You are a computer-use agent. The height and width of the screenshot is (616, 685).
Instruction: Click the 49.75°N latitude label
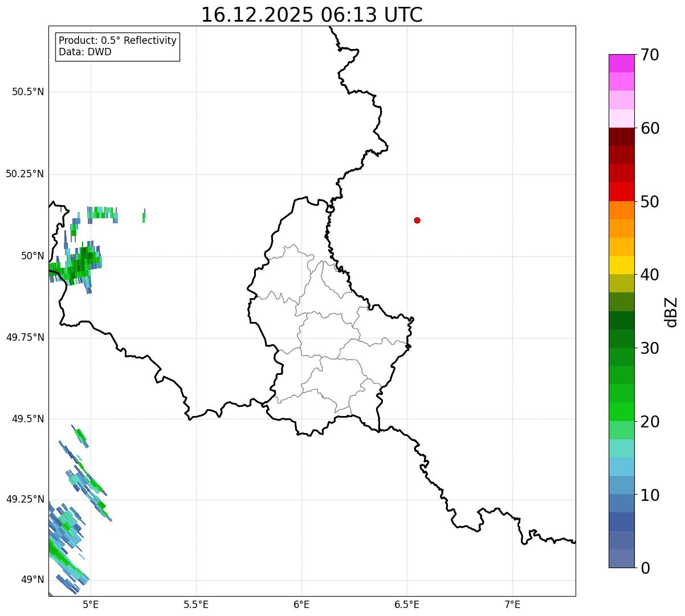pyautogui.click(x=25, y=337)
